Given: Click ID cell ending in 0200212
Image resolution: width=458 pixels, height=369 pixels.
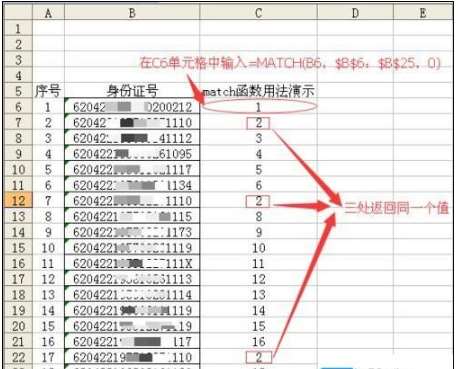Looking at the screenshot, I should 132,107.
